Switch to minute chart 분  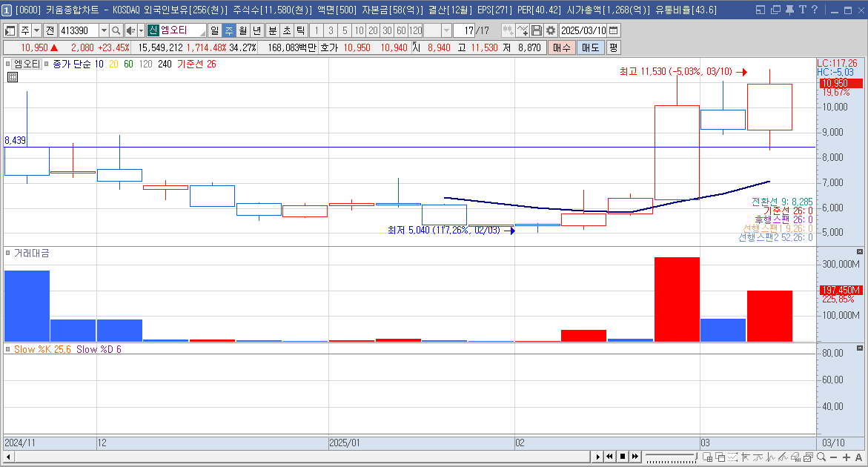(272, 30)
